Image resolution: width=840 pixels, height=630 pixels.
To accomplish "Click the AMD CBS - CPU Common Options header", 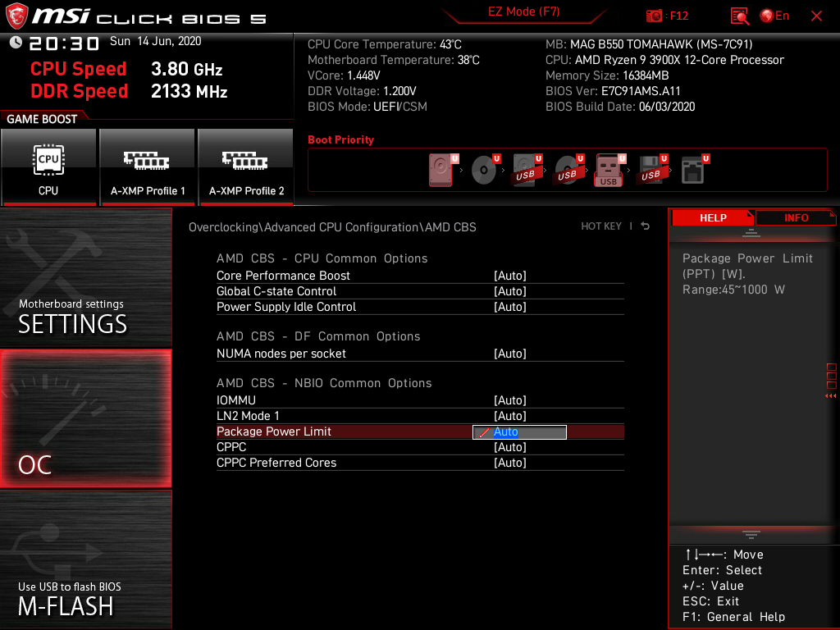I will tap(322, 258).
